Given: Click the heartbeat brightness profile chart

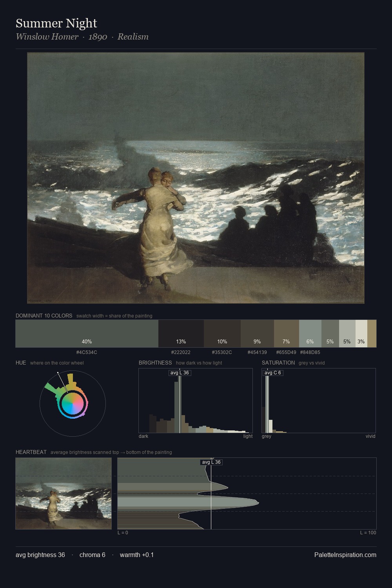Looking at the screenshot, I should [x=247, y=494].
